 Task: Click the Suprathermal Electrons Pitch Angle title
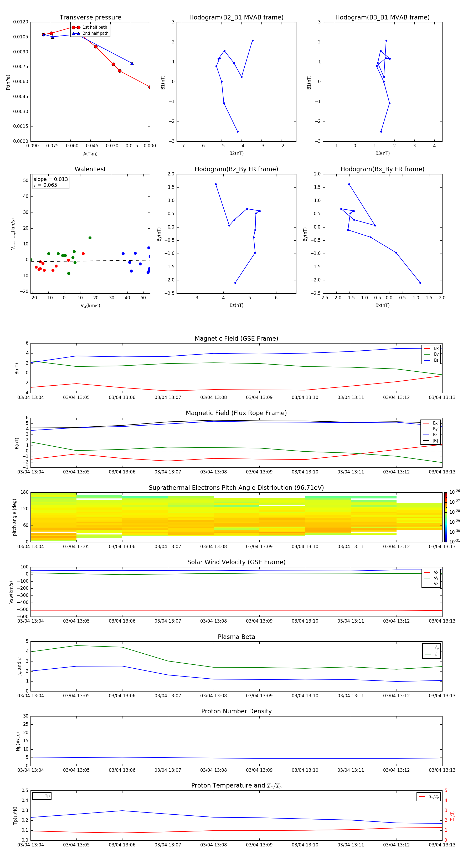(236, 488)
